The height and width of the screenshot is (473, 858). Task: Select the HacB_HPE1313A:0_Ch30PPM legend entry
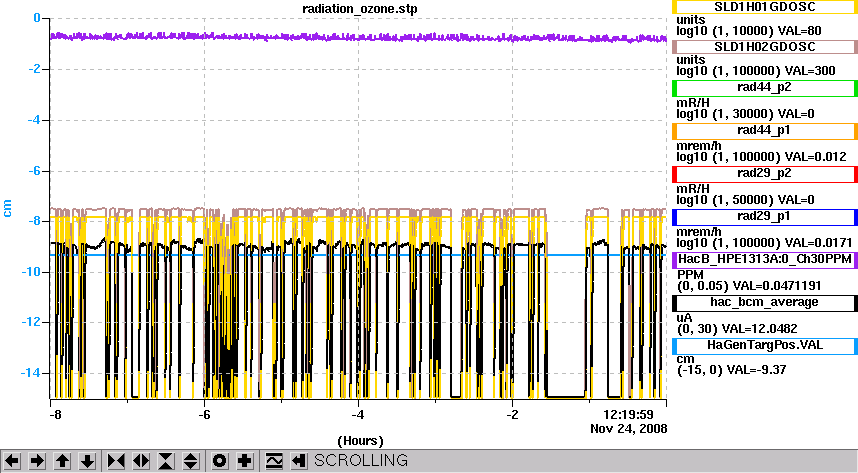pos(764,259)
